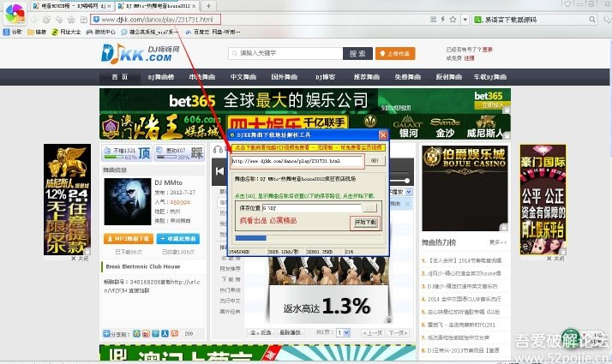The width and height of the screenshot is (612, 364).
Task: Click the GO! button in download tool
Action: pos(375,160)
